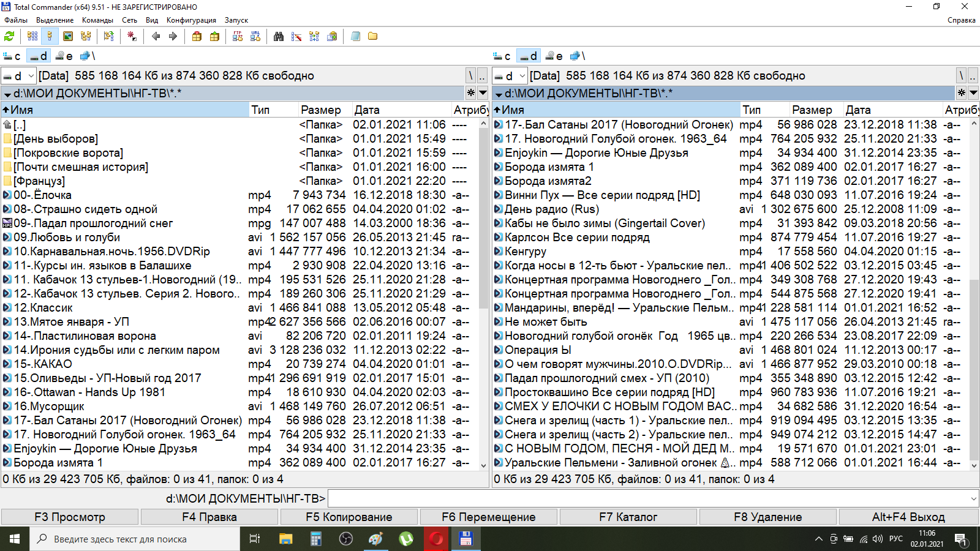Image resolution: width=980 pixels, height=551 pixels.
Task: Go forward with the right arrow icon
Action: 173,36
